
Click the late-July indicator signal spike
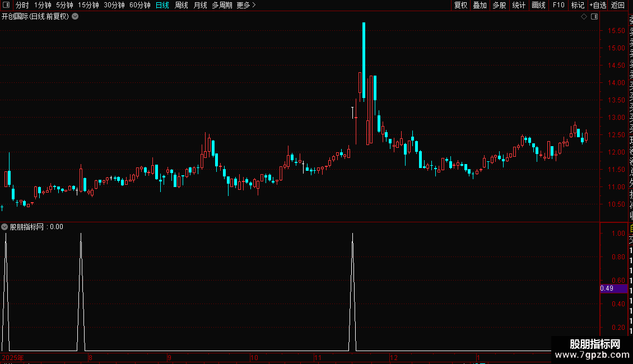click(81, 291)
